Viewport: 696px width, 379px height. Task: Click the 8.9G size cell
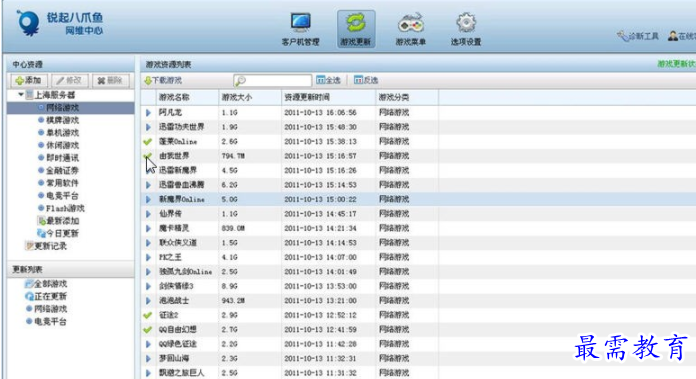229,286
